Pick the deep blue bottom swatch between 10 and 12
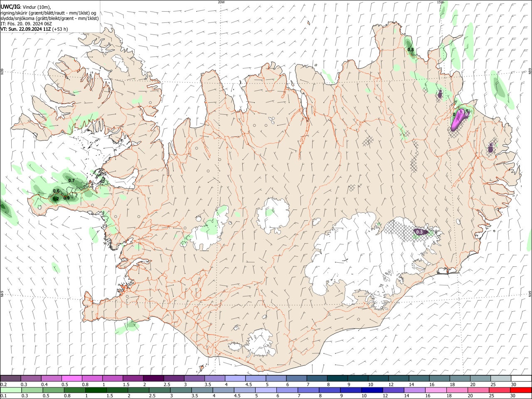This screenshot has width=532, height=399. (x=372, y=390)
